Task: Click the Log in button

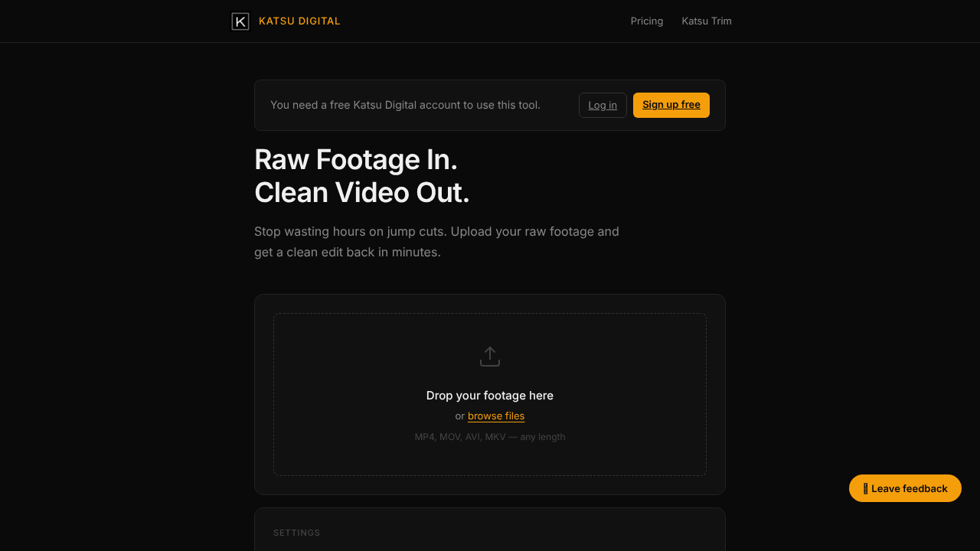Action: pos(603,105)
